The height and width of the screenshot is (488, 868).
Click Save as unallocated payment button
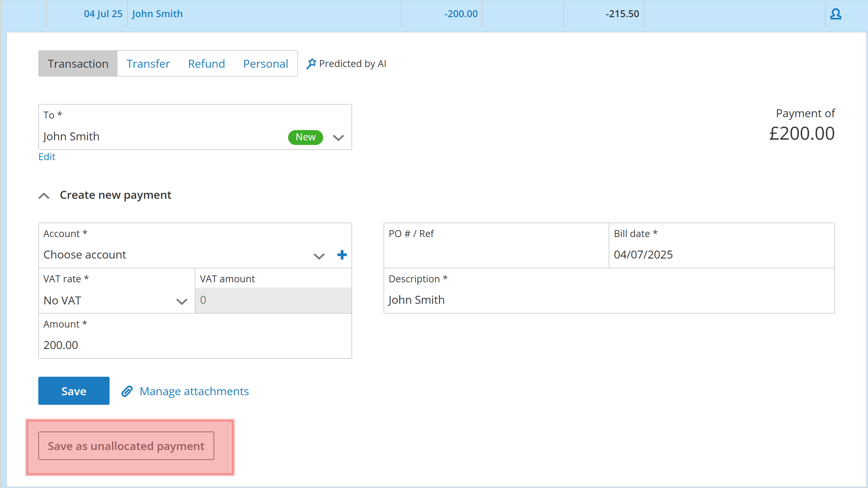126,445
